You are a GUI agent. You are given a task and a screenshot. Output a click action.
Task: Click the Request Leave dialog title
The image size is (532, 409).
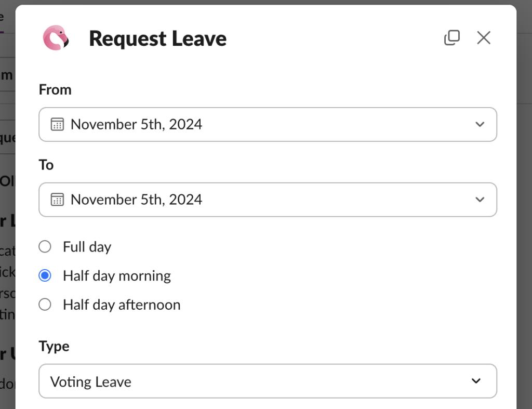pyautogui.click(x=157, y=38)
